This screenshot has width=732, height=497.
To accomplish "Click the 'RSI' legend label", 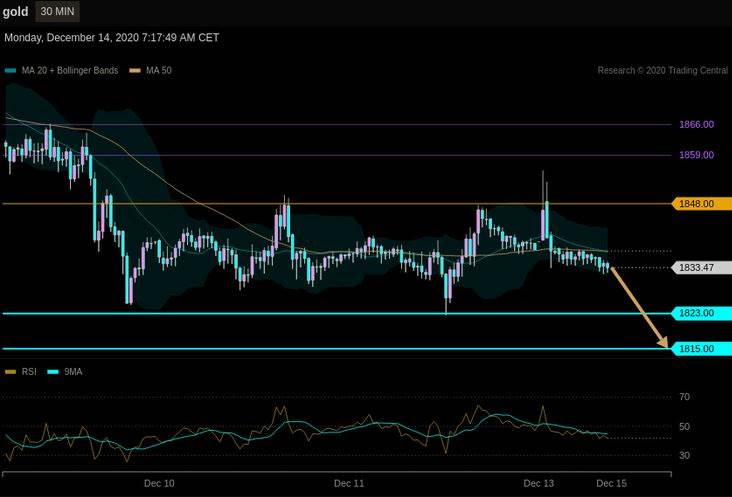I will coord(29,372).
